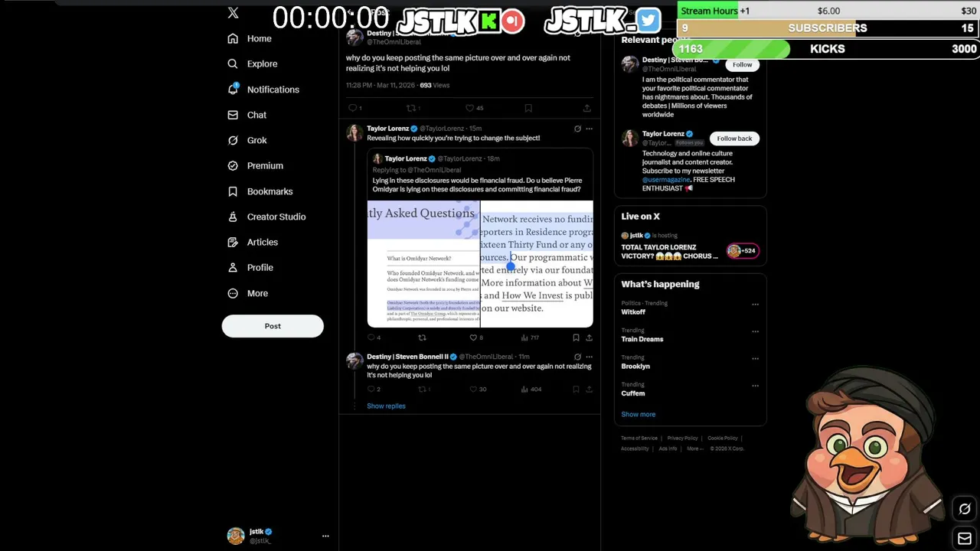
Task: Open Bookmarks from the sidebar
Action: coord(260,191)
